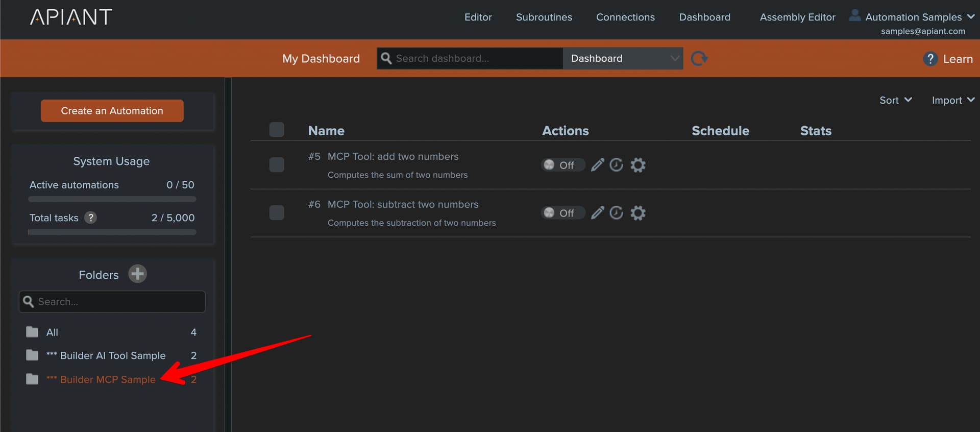980x432 pixels.
Task: Open history clock for subtract two numbers
Action: click(x=617, y=212)
